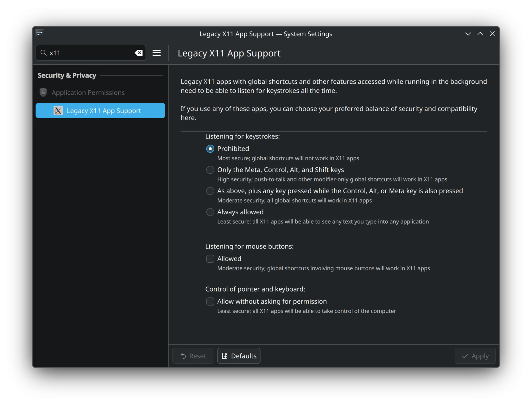Screen dimensions: 532x406
Task: Select the Prohibited radio option
Action: pyautogui.click(x=210, y=149)
